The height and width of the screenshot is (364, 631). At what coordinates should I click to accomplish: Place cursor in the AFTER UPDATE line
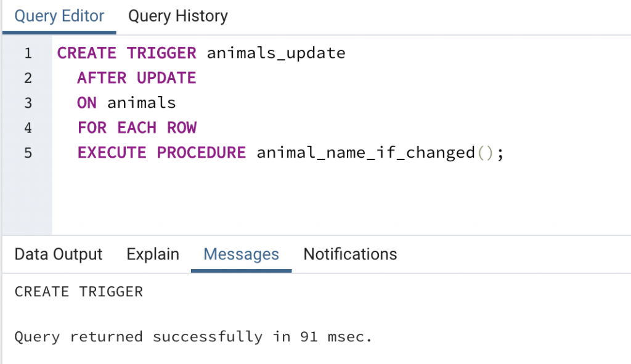click(136, 78)
